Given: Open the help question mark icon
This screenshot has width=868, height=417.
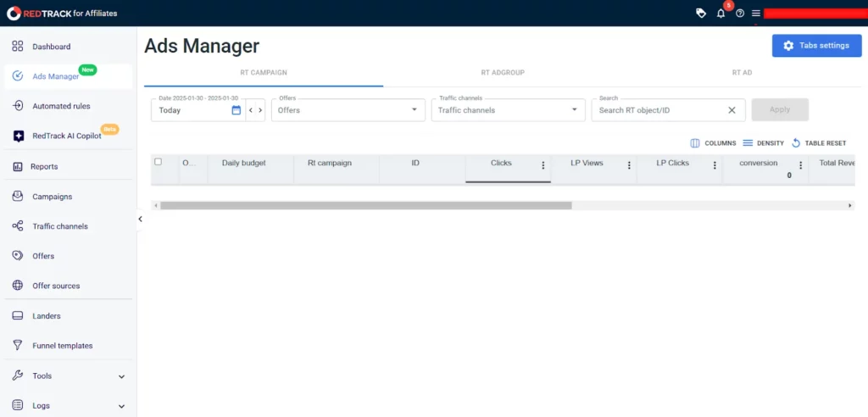Looking at the screenshot, I should point(740,14).
